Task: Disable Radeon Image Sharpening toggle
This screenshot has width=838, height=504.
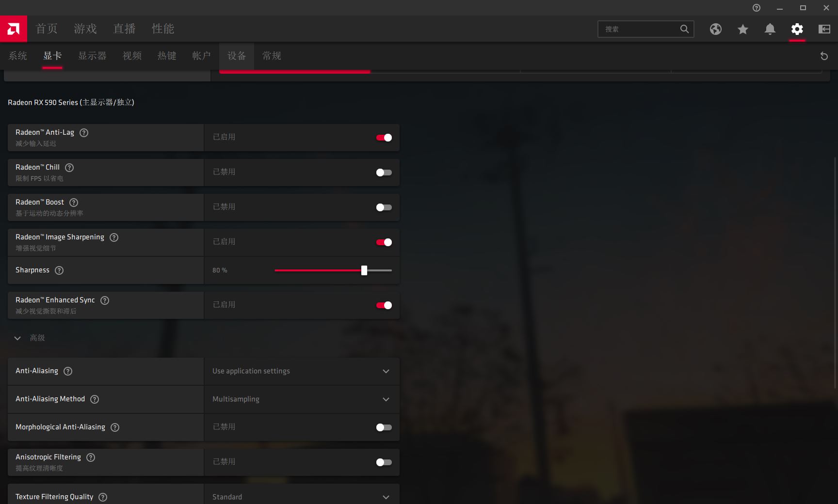Action: tap(384, 242)
